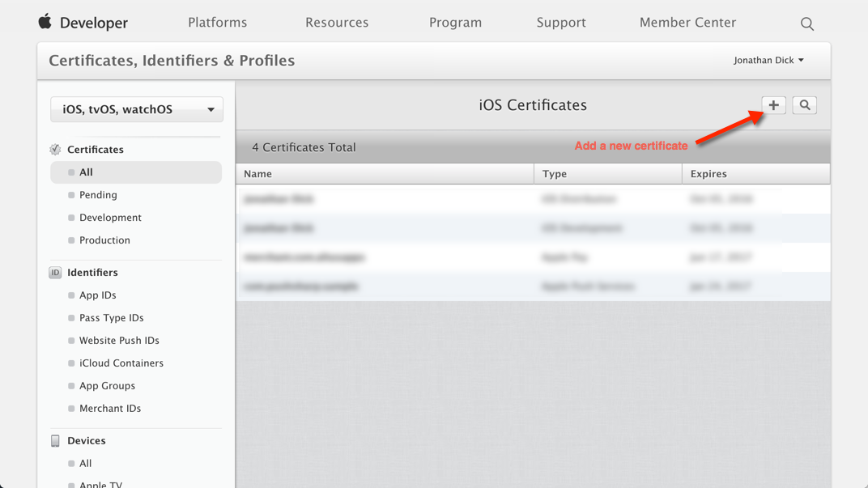Viewport: 868px width, 488px height.
Task: Open the iOS, tvOS, watchOS platform dropdown
Action: pyautogui.click(x=137, y=109)
